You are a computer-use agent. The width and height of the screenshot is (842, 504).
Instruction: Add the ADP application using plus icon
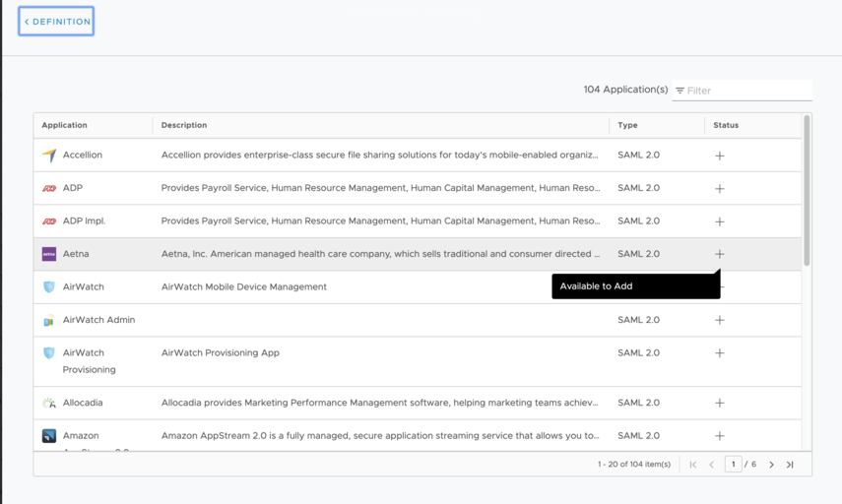pyautogui.click(x=719, y=188)
